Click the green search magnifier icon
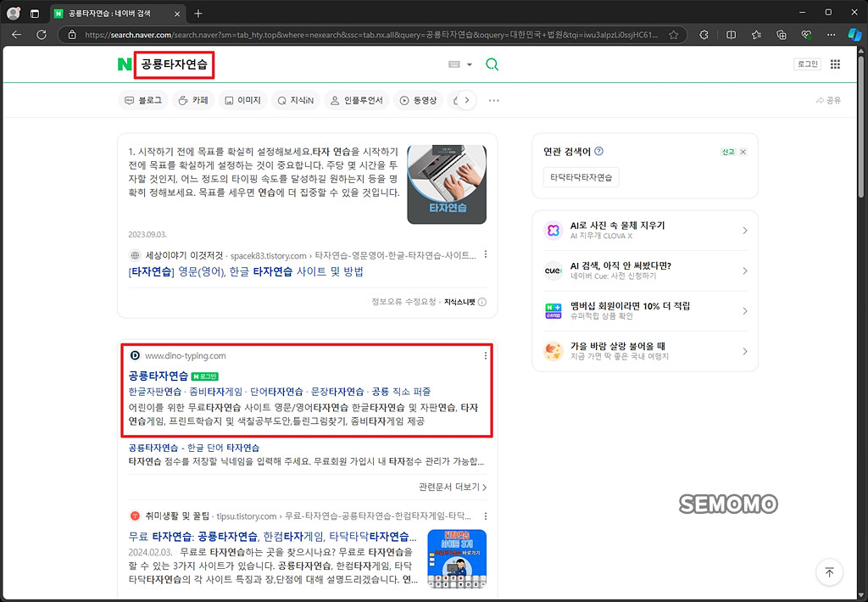Image resolution: width=868 pixels, height=602 pixels. (492, 64)
